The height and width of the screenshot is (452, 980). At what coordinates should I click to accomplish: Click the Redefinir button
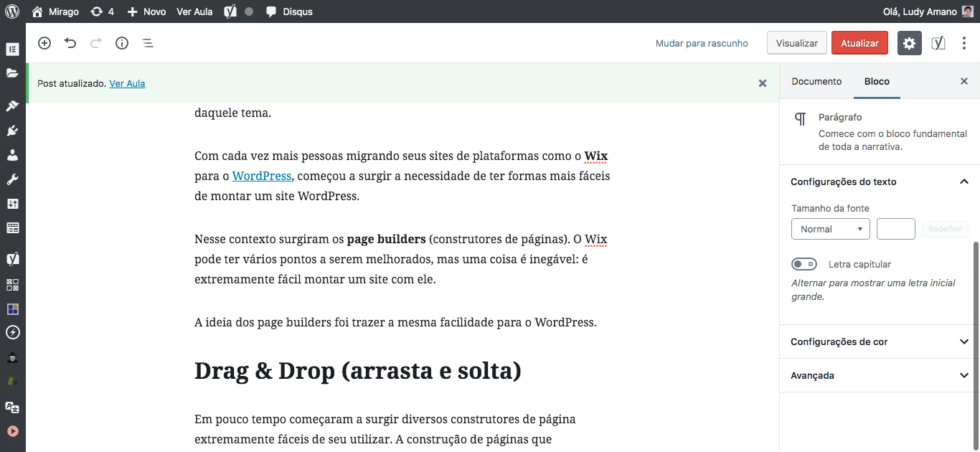point(945,229)
